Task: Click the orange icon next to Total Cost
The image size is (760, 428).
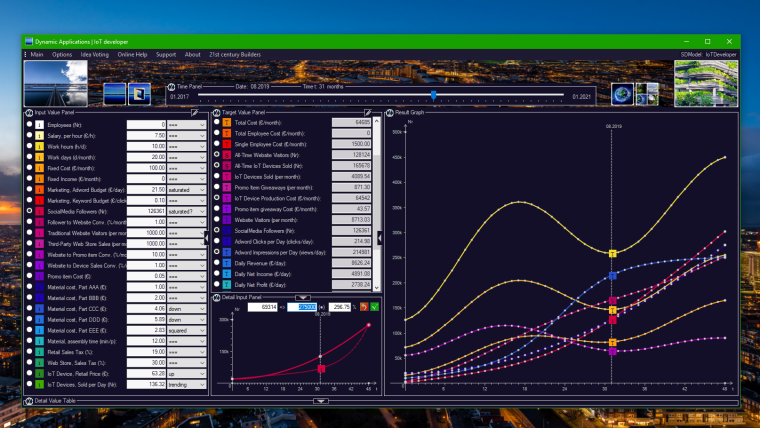Action: click(x=226, y=123)
